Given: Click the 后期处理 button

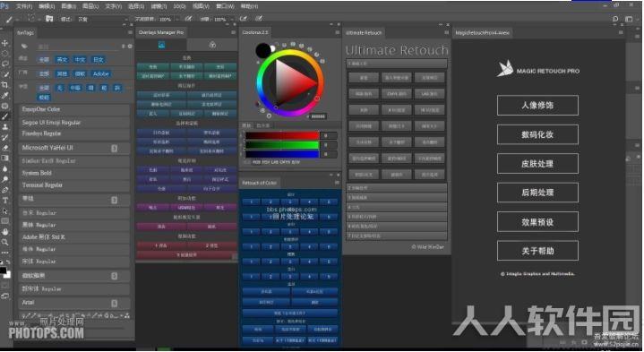Looking at the screenshot, I should [x=537, y=193].
